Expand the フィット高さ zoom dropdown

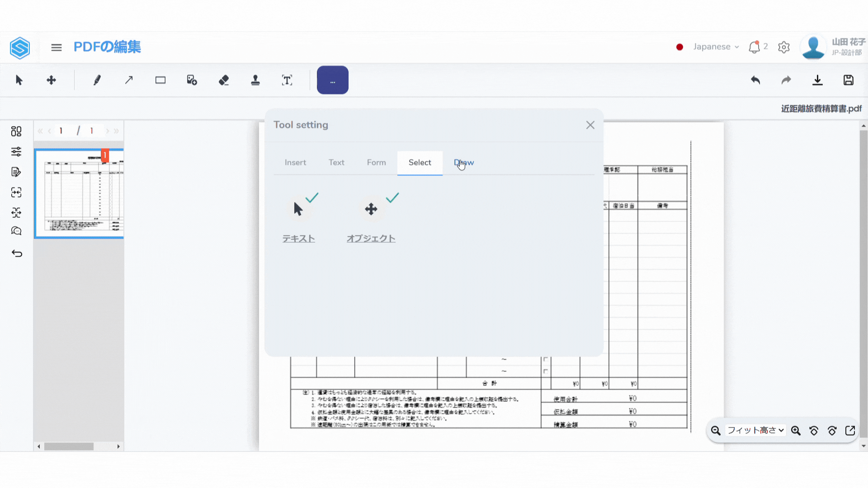[755, 431]
